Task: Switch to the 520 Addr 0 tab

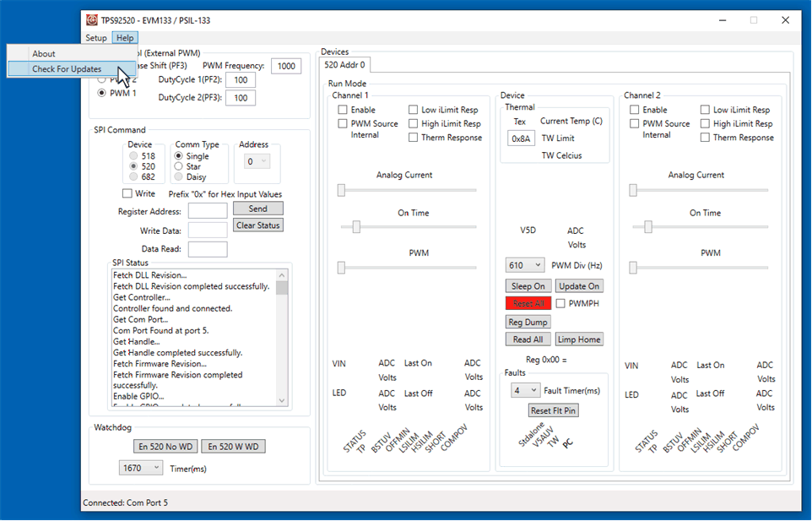Action: (x=346, y=65)
